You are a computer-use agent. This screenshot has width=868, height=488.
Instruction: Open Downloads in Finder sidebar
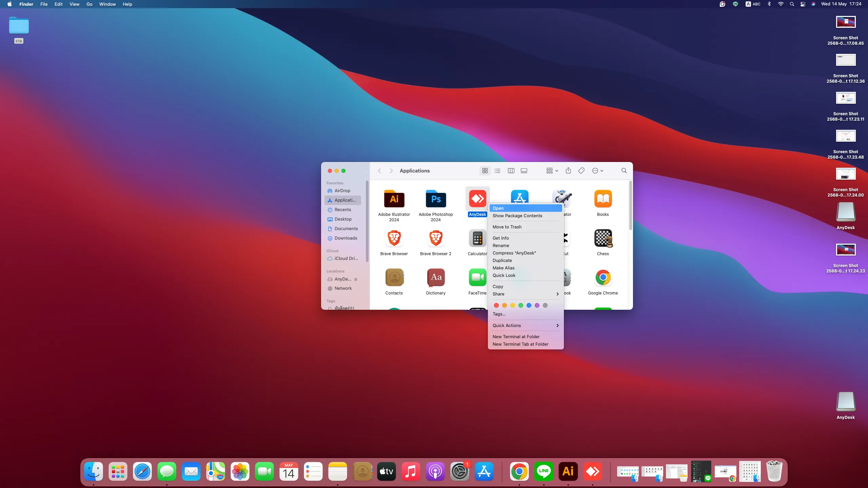[x=346, y=238]
